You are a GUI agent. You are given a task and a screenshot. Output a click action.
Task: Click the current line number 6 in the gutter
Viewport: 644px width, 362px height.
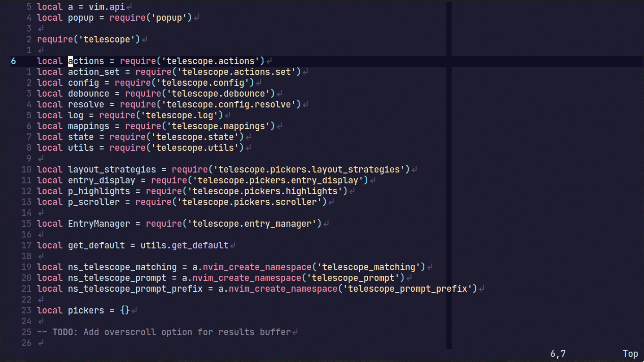13,61
